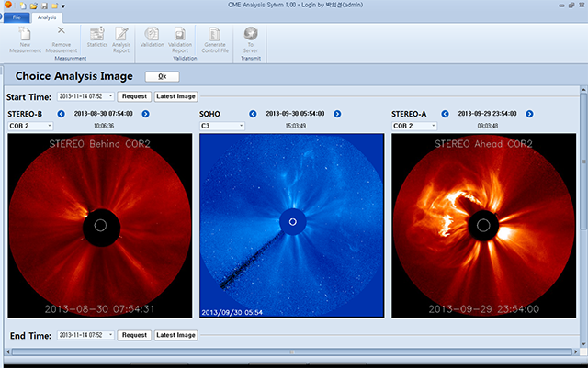Click the yellow folder quick-access icon
588x368 pixels.
click(54, 6)
